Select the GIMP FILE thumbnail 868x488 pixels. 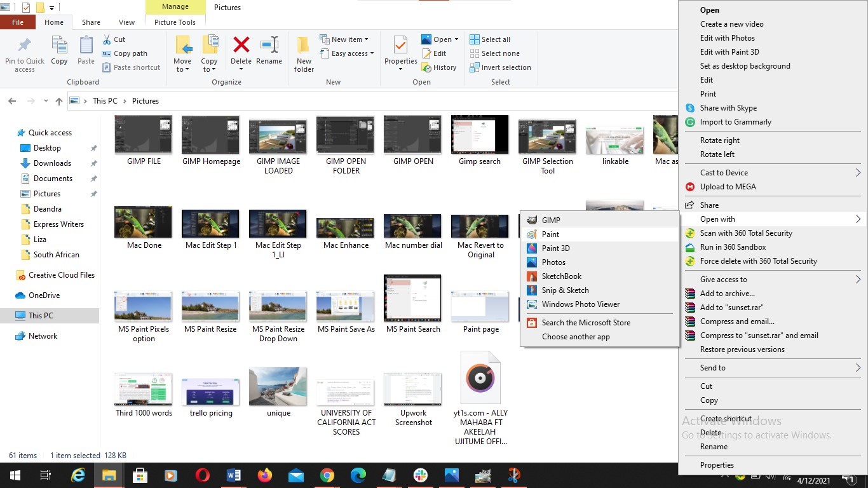pos(144,135)
